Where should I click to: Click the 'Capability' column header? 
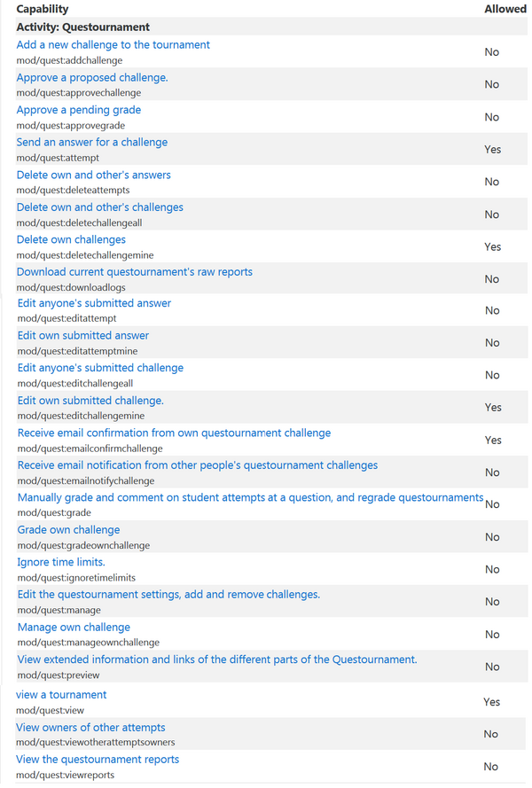click(x=42, y=9)
